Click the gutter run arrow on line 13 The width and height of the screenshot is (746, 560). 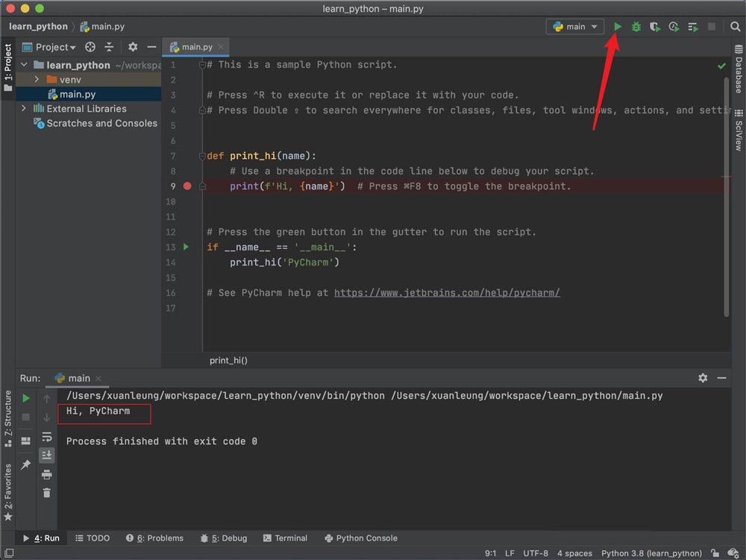tap(186, 247)
